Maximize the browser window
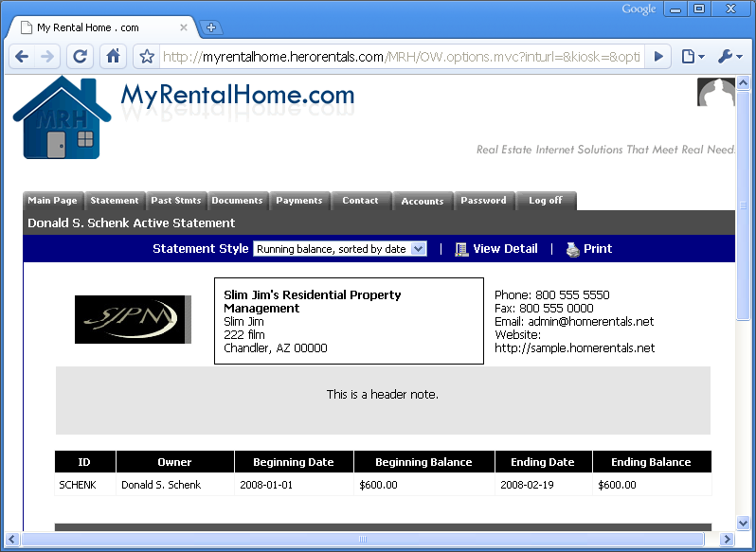This screenshot has height=552, width=756. (x=699, y=9)
